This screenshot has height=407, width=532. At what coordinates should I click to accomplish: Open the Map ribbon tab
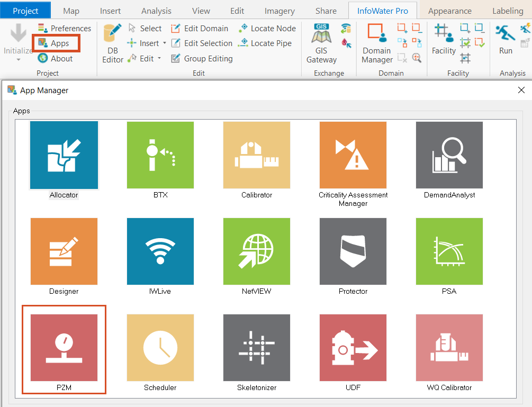tap(71, 11)
